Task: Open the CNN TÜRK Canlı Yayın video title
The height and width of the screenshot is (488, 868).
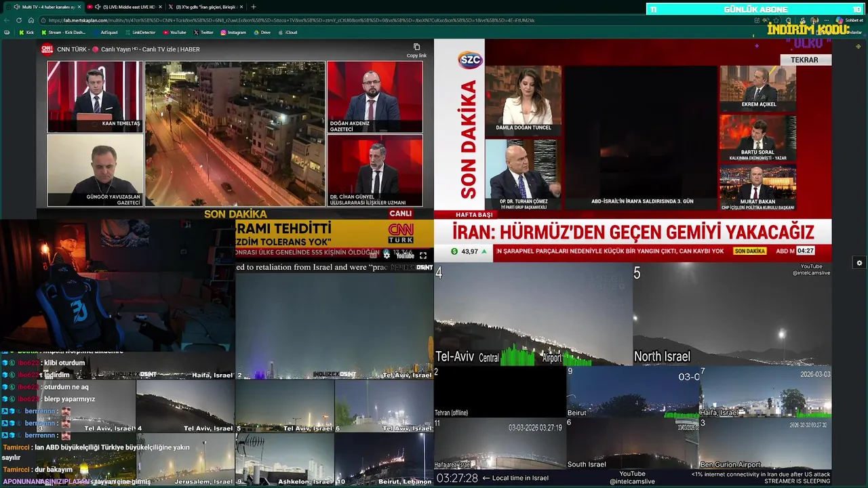Action: [128, 49]
